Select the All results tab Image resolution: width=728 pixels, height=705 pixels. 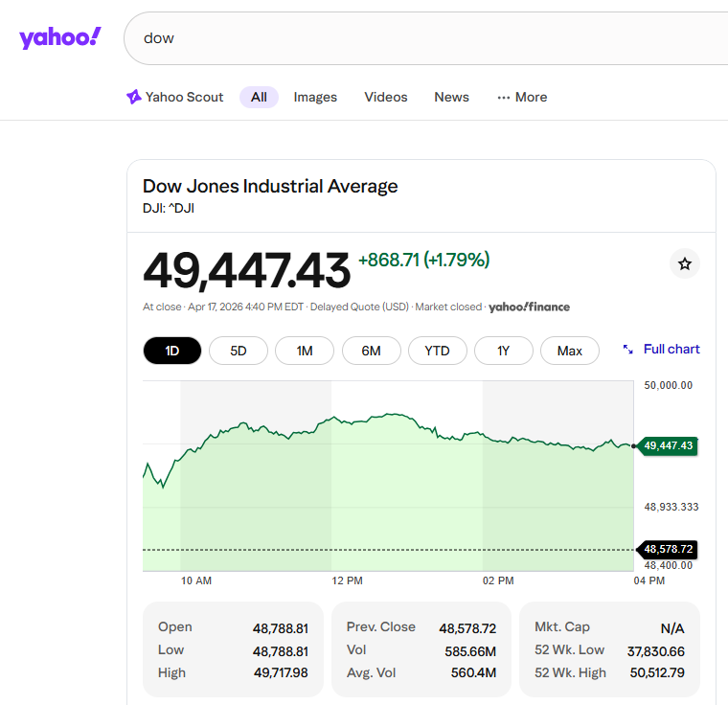pyautogui.click(x=259, y=97)
